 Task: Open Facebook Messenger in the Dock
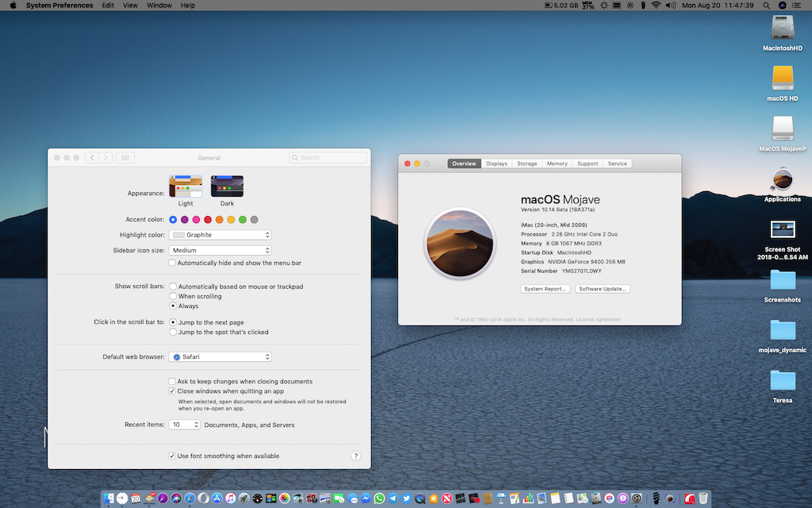[366, 498]
